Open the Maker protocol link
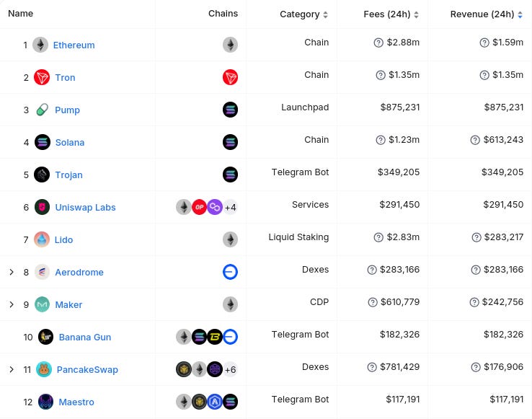This screenshot has width=532, height=419. (68, 305)
